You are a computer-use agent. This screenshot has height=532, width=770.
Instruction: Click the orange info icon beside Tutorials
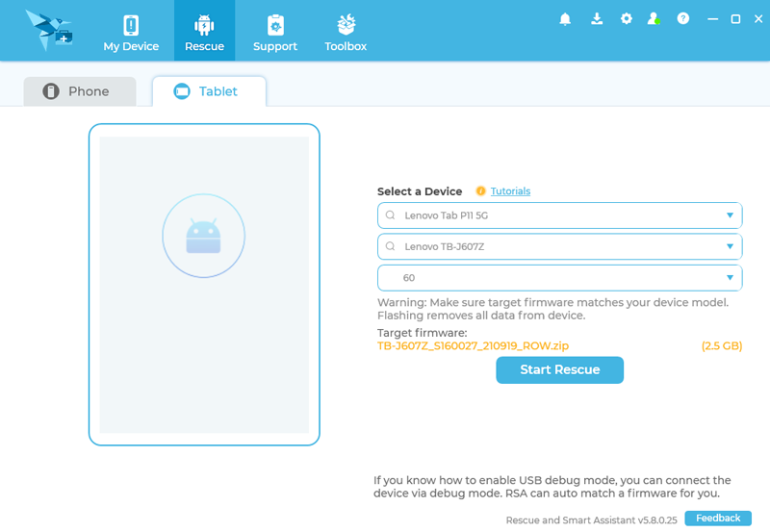(480, 190)
